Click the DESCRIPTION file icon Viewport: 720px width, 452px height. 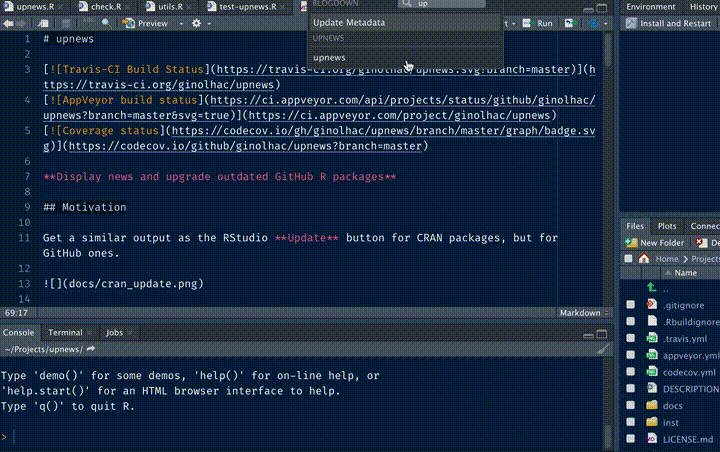pos(652,388)
